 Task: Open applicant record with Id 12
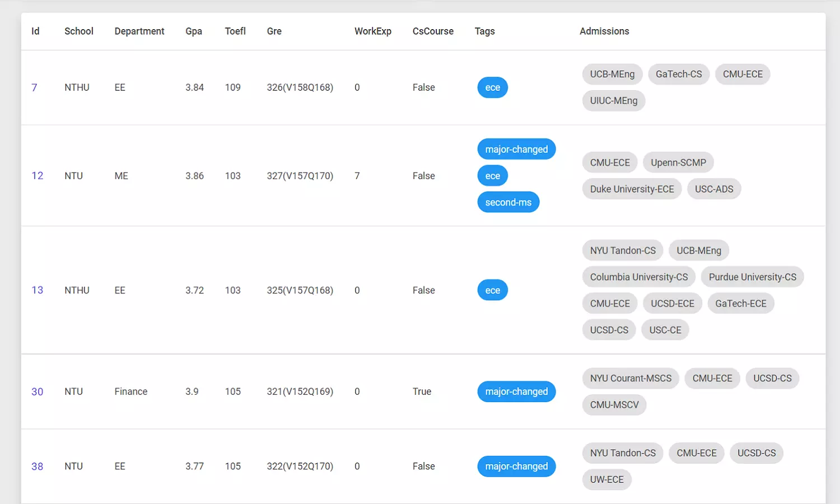click(x=37, y=176)
